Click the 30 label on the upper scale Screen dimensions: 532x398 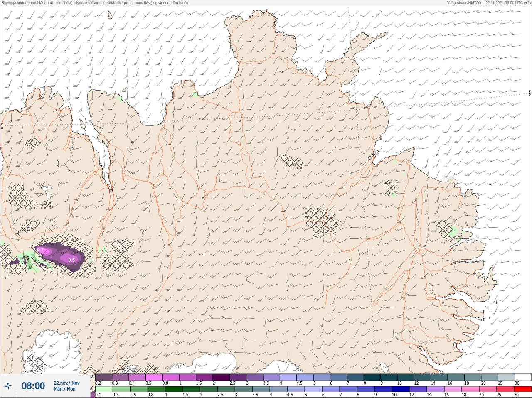coord(517,383)
